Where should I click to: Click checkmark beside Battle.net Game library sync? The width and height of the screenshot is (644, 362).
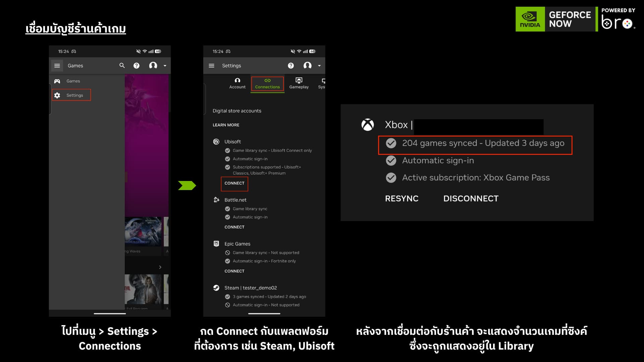point(227,209)
